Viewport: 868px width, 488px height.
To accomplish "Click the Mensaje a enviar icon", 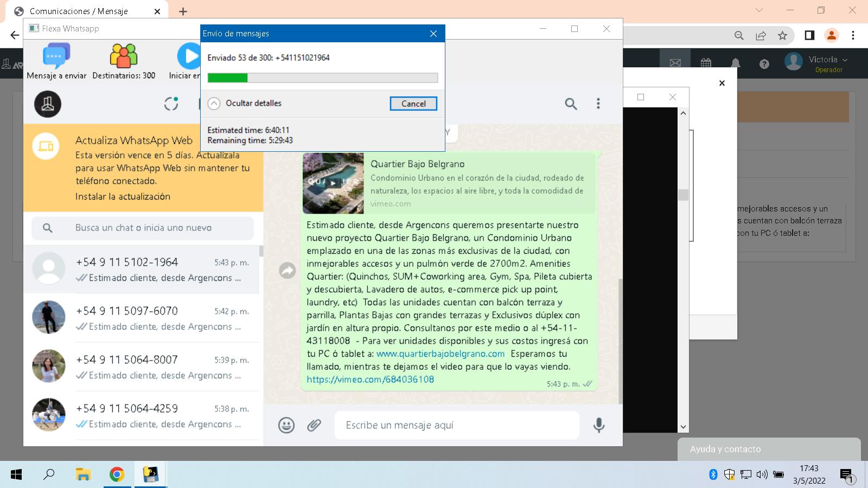I will tap(56, 56).
